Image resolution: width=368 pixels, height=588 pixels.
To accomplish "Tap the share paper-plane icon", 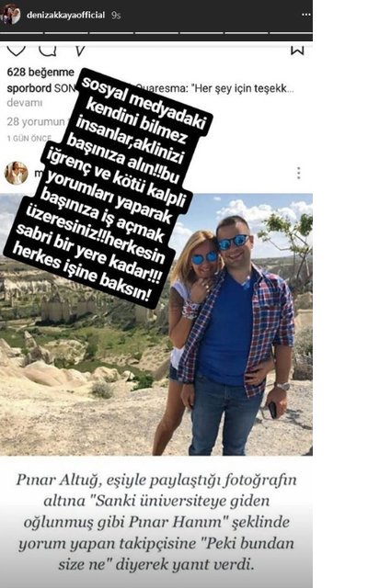I will point(80,51).
